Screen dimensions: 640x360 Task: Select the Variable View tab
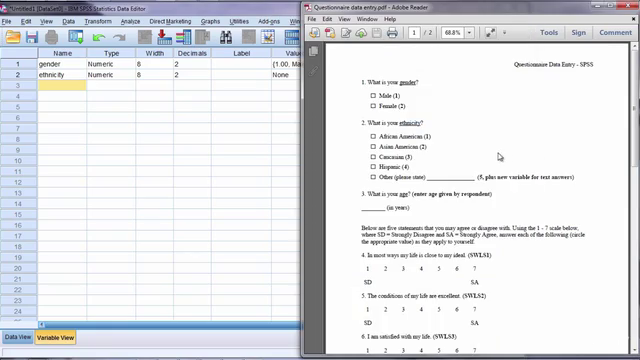56,338
